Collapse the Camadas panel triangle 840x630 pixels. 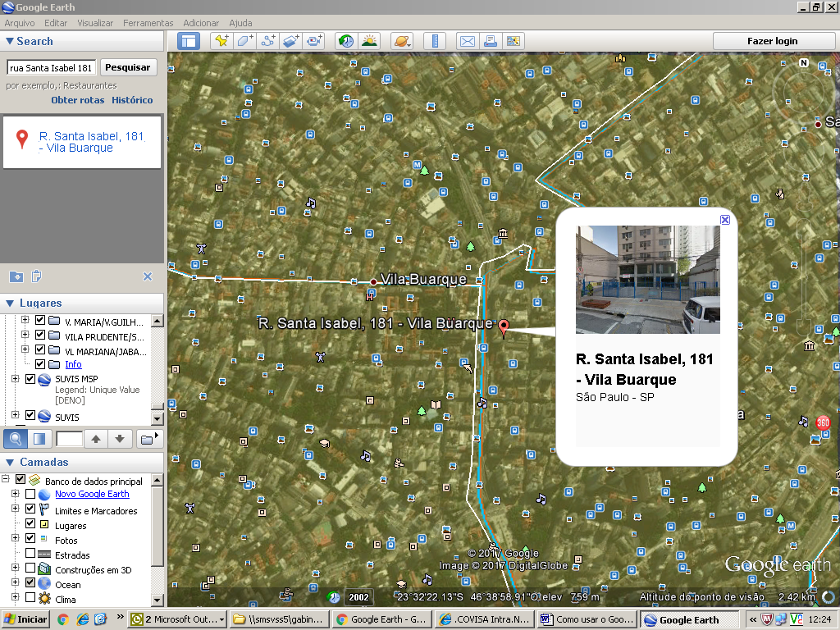point(10,463)
